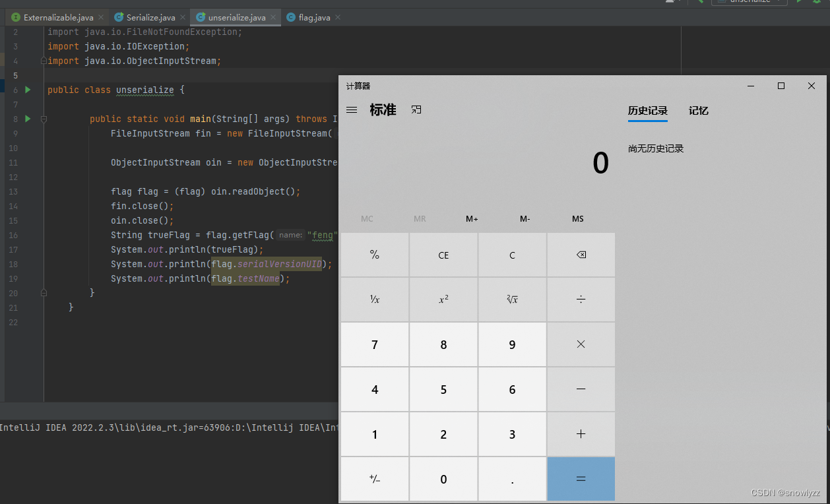Screen dimensions: 830x504
Task: Click the Run gutter icon beside the main method
Action: [x=27, y=119]
